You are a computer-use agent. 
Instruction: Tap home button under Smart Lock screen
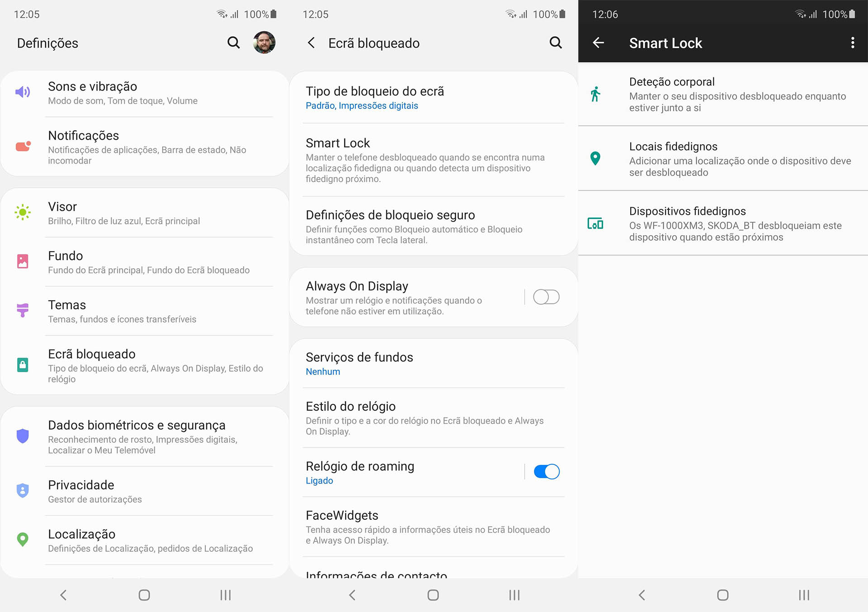[723, 595]
